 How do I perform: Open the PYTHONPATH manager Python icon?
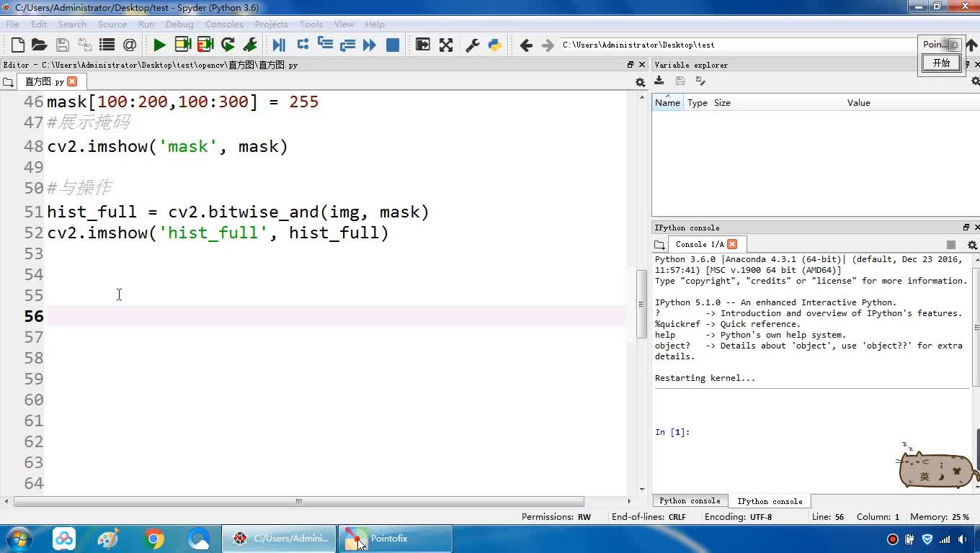click(x=495, y=45)
